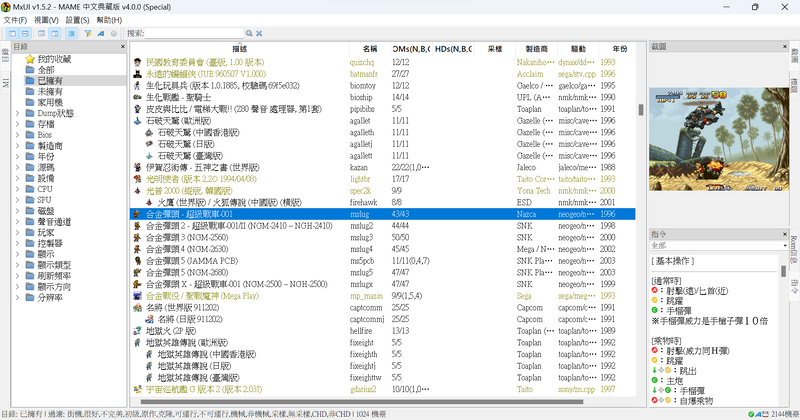The height and width of the screenshot is (420, 800).
Task: Close the 指令 command panel
Action: pos(785,234)
